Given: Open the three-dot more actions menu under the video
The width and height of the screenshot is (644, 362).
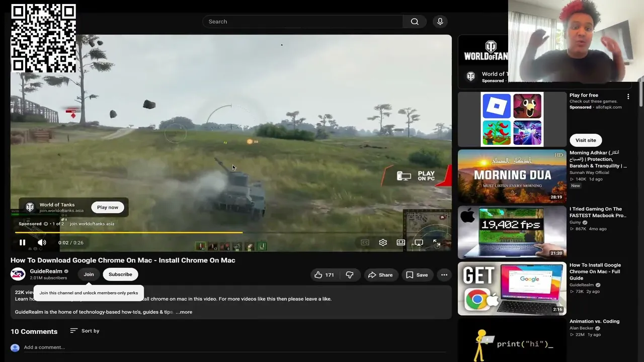Looking at the screenshot, I should (x=444, y=275).
